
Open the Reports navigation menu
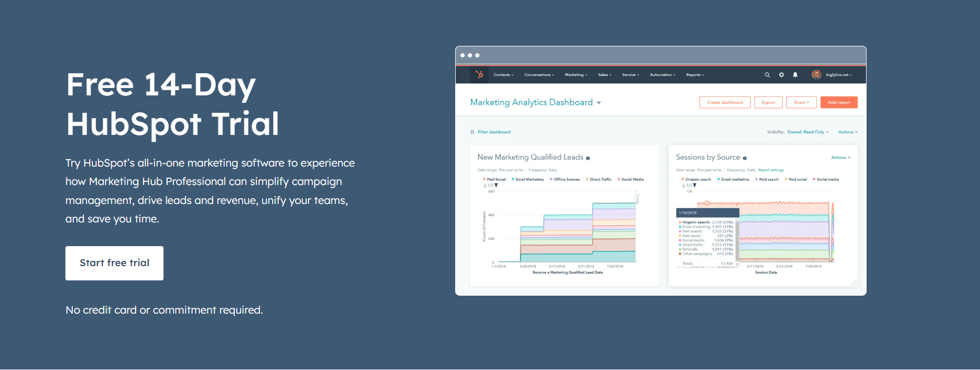click(x=695, y=75)
